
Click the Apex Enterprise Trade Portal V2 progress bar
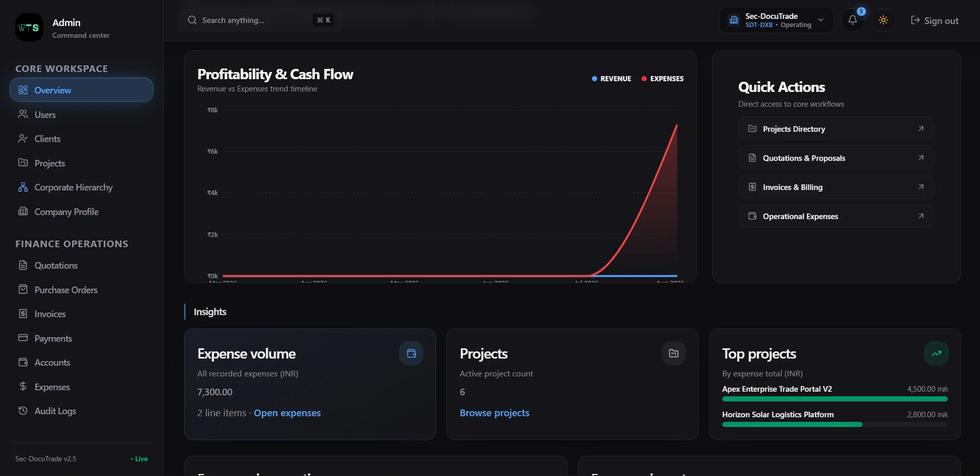835,399
